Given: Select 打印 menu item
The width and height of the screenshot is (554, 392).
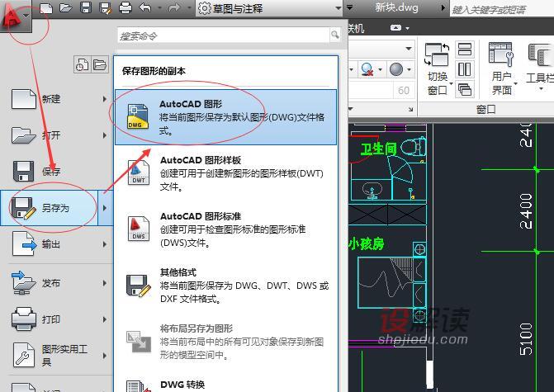Looking at the screenshot, I should 56,319.
